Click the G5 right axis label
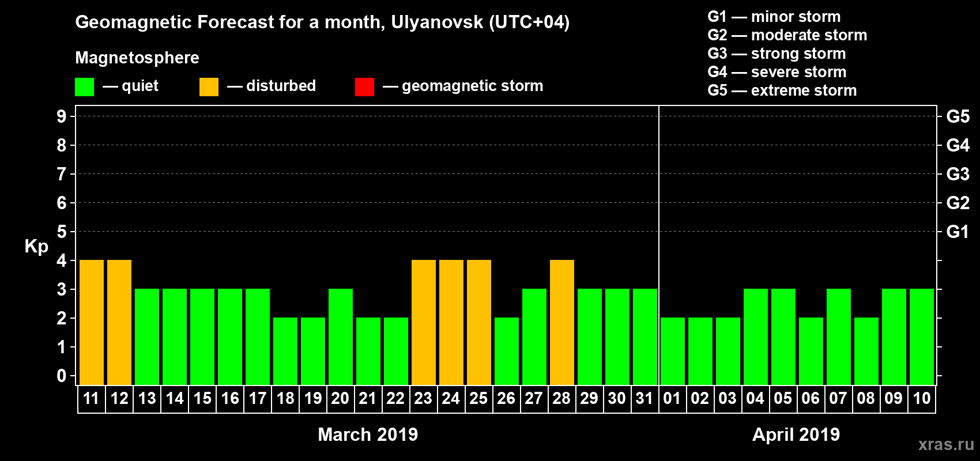The width and height of the screenshot is (980, 461). pyautogui.click(x=958, y=116)
